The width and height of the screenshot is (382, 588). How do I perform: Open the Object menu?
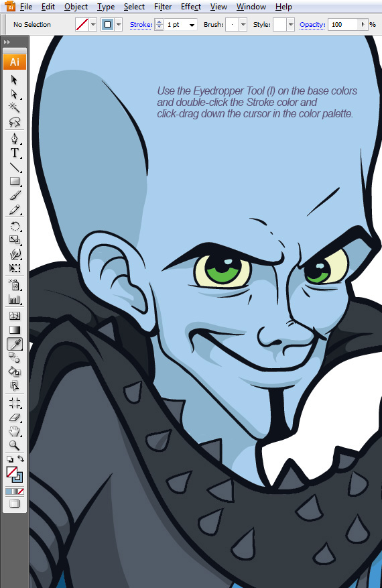[x=76, y=7]
